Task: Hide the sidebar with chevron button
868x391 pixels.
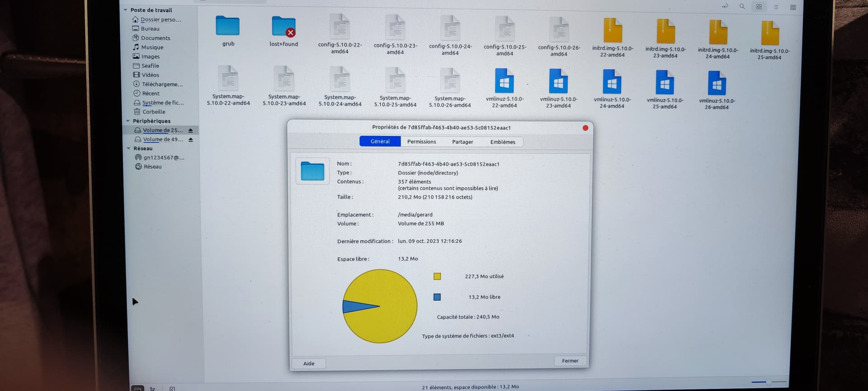Action: [172, 389]
